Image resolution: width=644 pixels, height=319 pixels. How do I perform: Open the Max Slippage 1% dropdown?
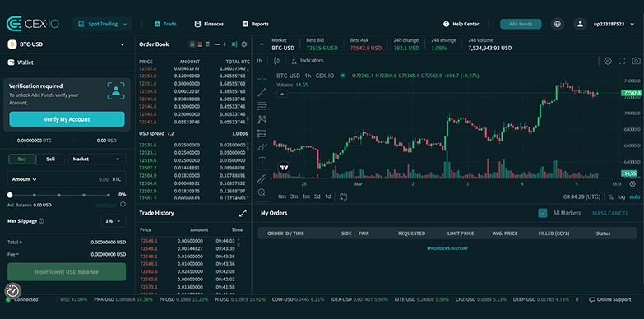tap(113, 221)
